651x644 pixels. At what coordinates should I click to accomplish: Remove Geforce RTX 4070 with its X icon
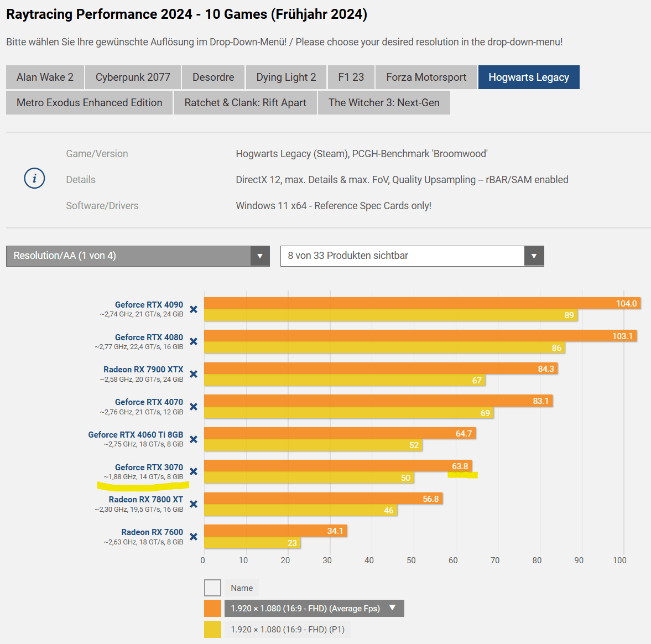(x=194, y=407)
